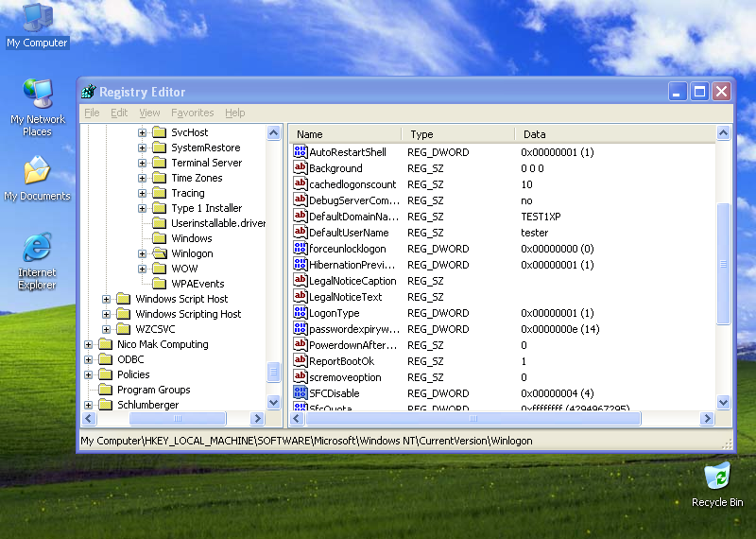Select the AutoRestartShell DWORD value icon

pyautogui.click(x=300, y=152)
